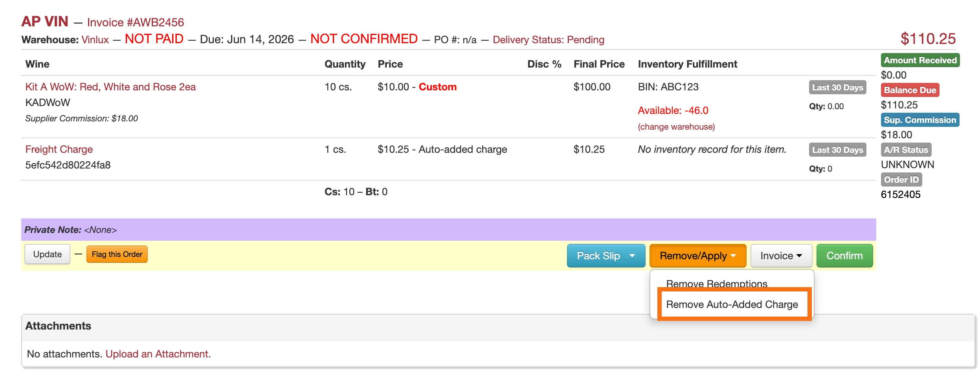Confirm the order with green button
Image resolution: width=980 pixels, height=381 pixels.
point(844,256)
